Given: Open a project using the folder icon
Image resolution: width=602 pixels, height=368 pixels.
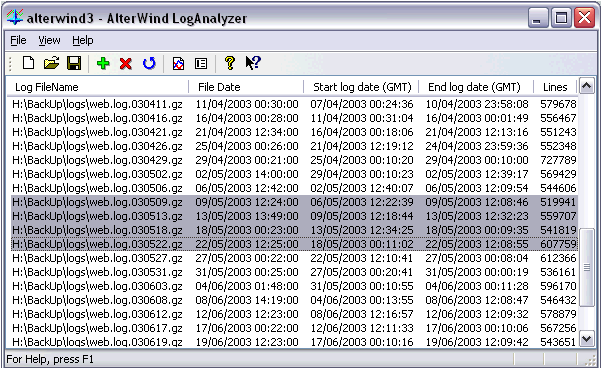Looking at the screenshot, I should tap(51, 63).
